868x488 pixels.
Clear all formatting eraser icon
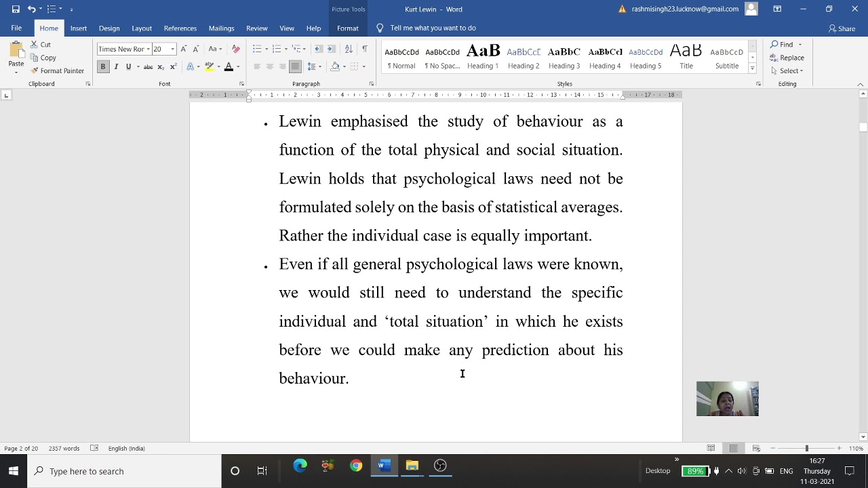235,49
